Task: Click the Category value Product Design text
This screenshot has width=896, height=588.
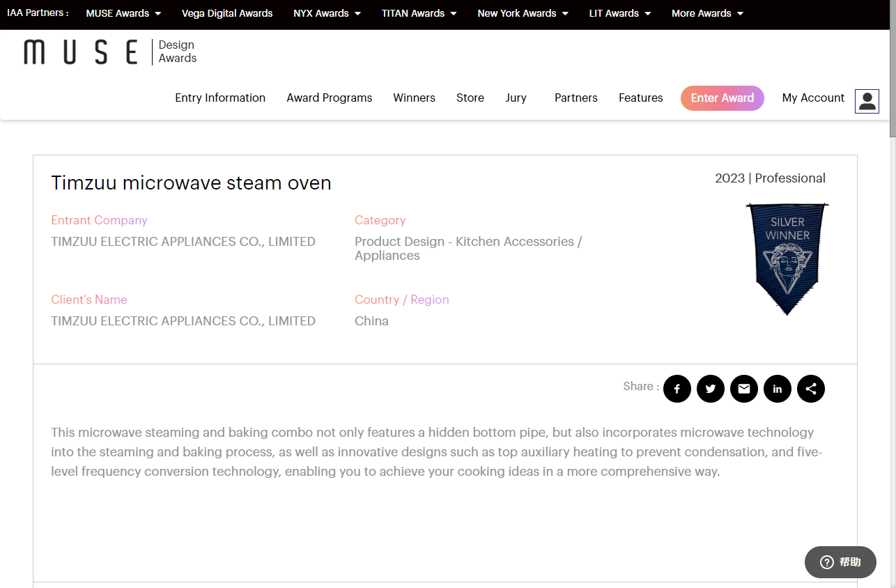Action: pyautogui.click(x=468, y=249)
